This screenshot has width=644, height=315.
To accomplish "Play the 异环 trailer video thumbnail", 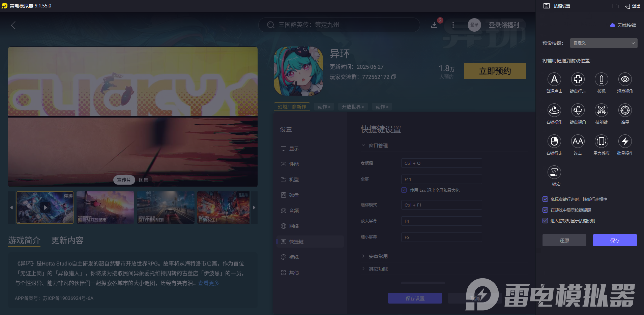I will 45,207.
